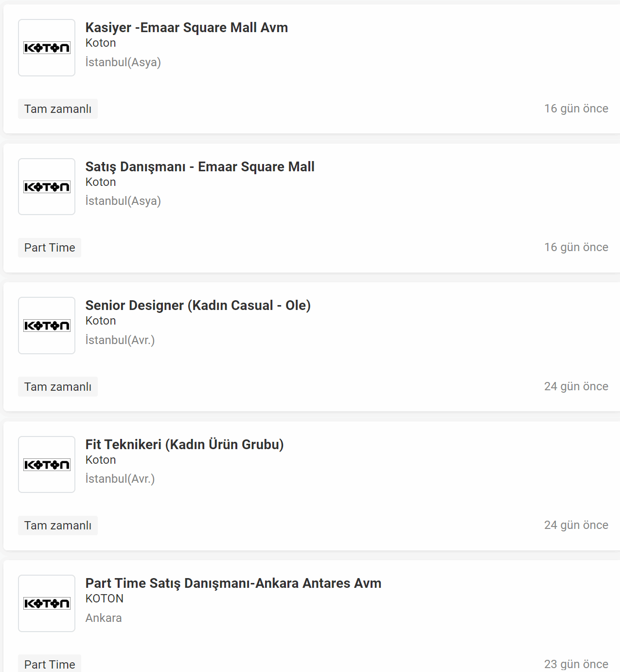The image size is (620, 672).
Task: Open Satış Danışmanı - Emaar Square Mall job
Action: 200,167
